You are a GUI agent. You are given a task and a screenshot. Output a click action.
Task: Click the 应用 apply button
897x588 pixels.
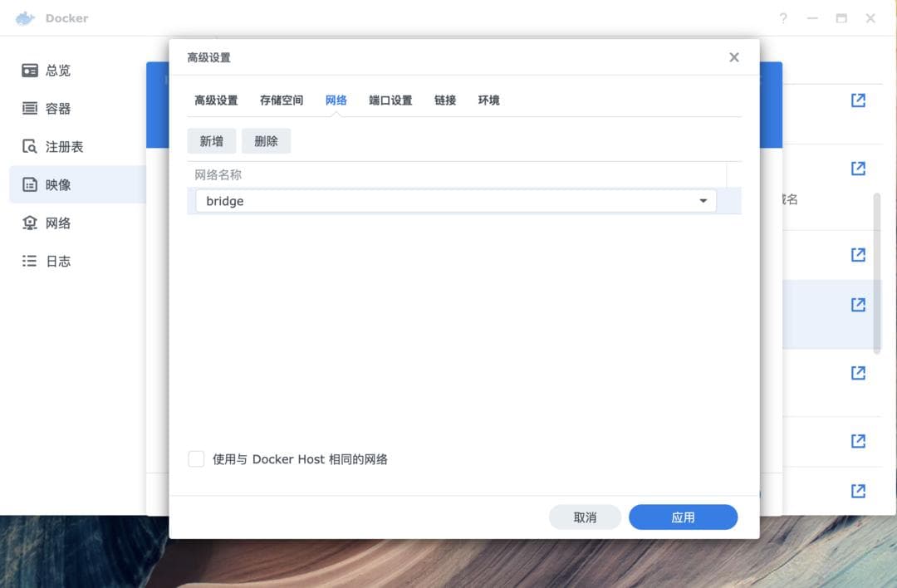coord(683,517)
